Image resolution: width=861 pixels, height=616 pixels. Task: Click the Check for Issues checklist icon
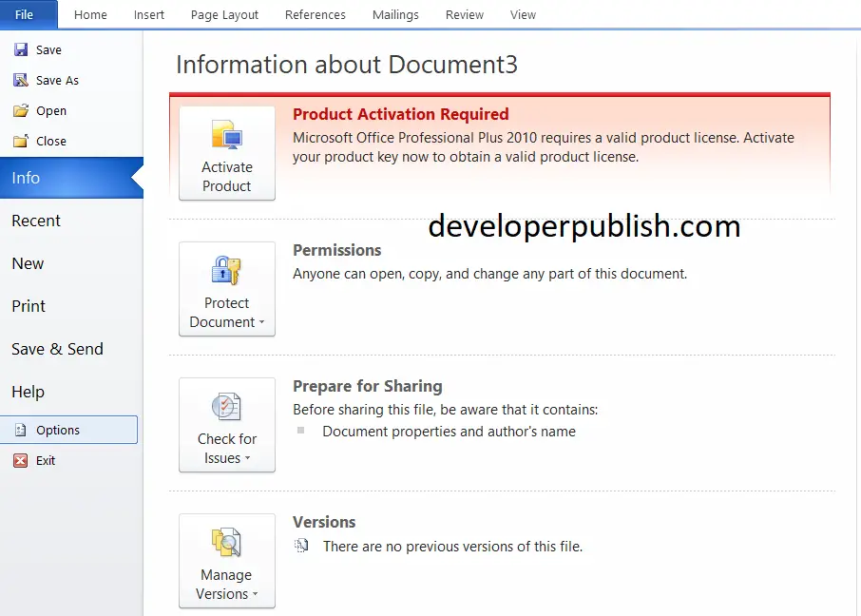[x=227, y=407]
